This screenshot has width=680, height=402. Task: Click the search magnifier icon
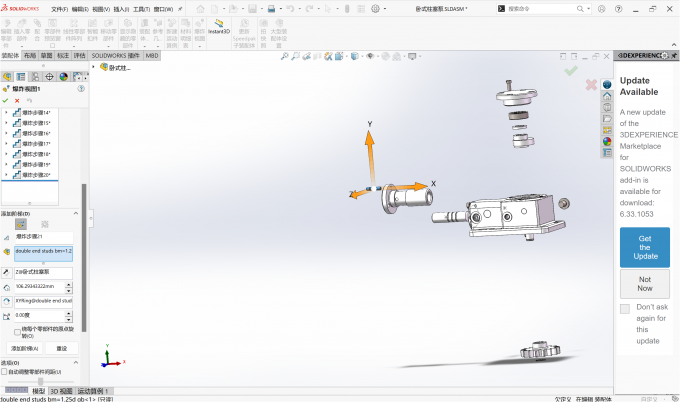tap(580, 9)
